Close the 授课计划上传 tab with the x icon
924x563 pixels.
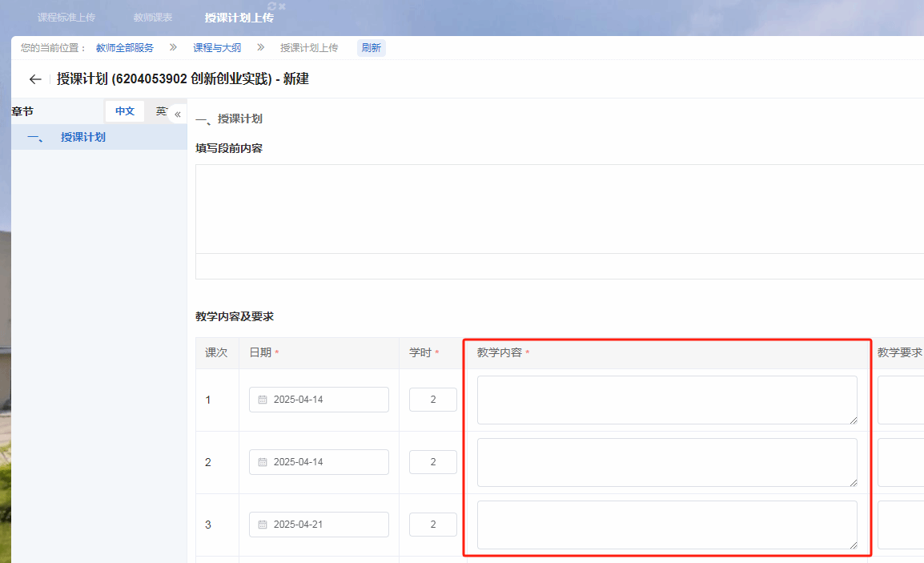tap(282, 6)
